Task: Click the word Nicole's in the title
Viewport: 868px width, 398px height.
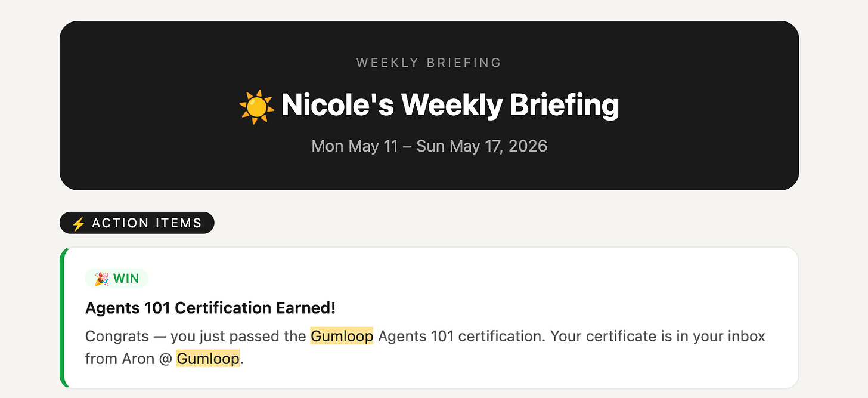Action: pyautogui.click(x=337, y=105)
